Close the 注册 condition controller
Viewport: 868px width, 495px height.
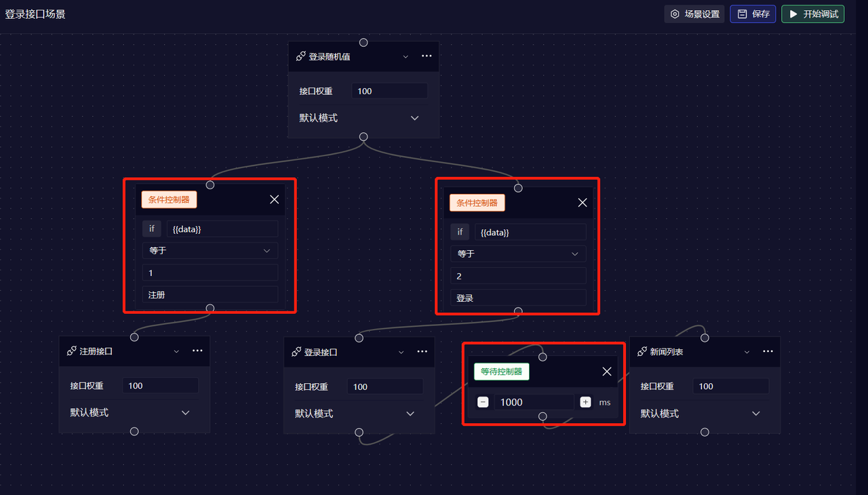(x=274, y=199)
